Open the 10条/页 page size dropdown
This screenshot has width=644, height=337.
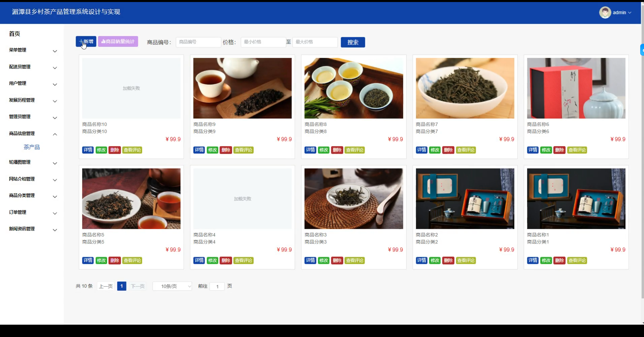pyautogui.click(x=172, y=286)
